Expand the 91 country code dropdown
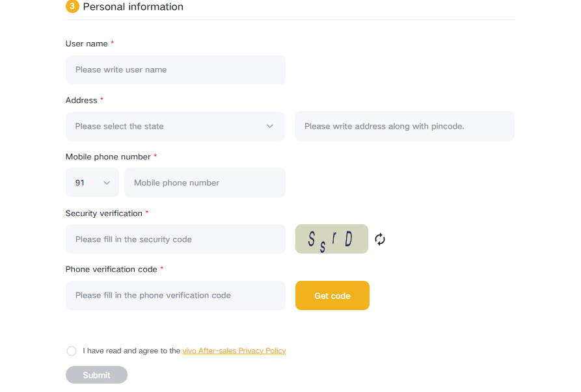Image resolution: width=581 pixels, height=392 pixels. coord(92,183)
